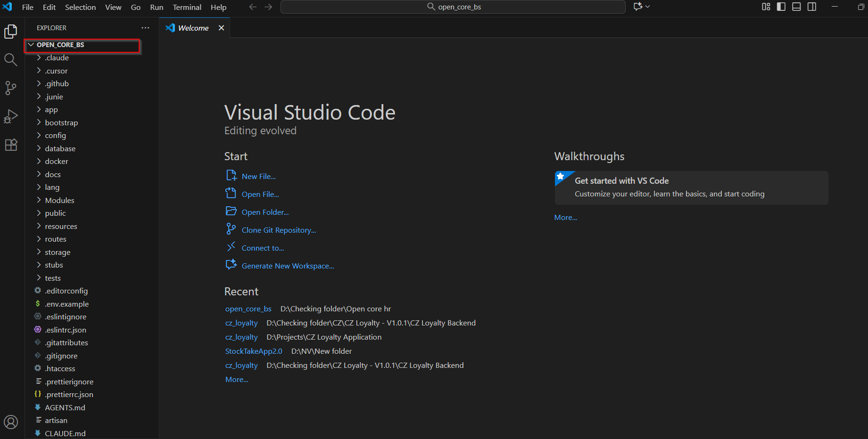The image size is (868, 439).
Task: Open the Terminal menu
Action: 187,7
